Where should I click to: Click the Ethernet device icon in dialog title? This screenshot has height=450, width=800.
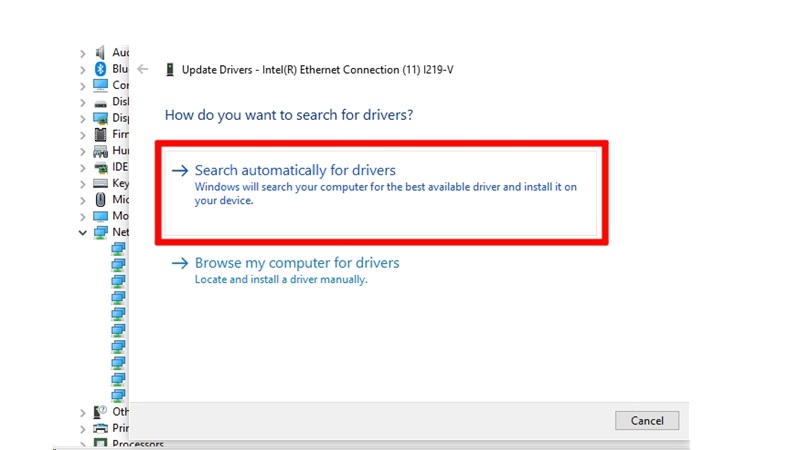(170, 70)
